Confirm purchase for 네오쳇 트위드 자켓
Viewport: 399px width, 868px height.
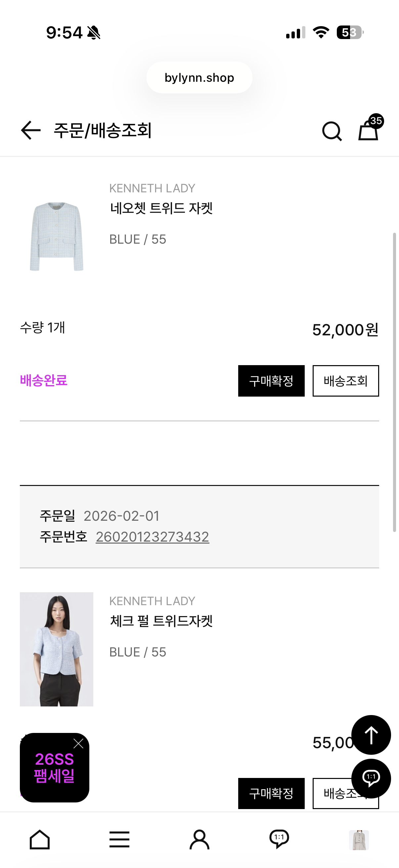click(271, 381)
